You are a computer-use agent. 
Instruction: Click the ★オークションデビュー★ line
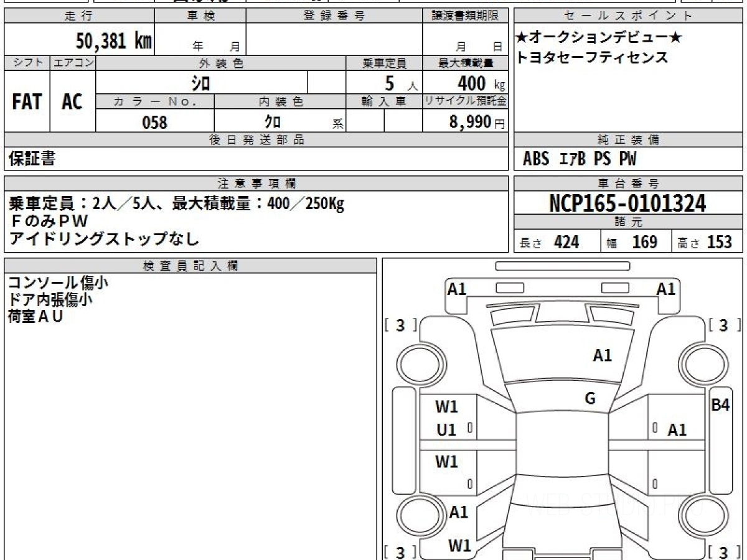pyautogui.click(x=599, y=38)
